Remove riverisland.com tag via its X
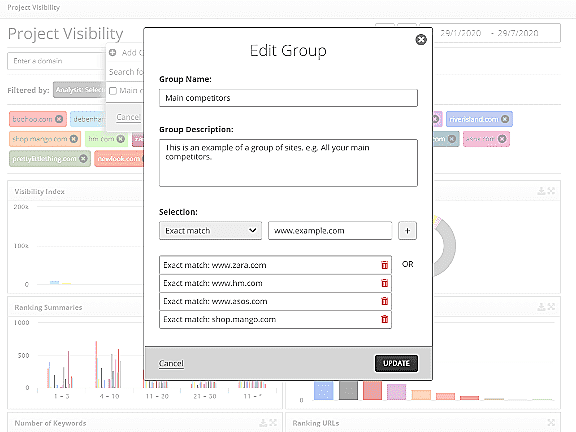576x432 pixels. coord(505,119)
